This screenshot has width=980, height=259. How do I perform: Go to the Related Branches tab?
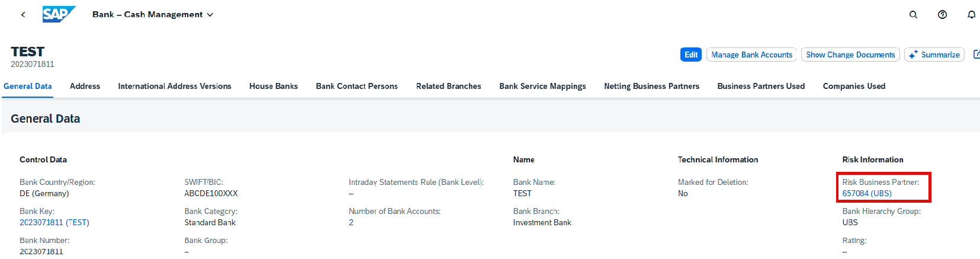point(449,86)
